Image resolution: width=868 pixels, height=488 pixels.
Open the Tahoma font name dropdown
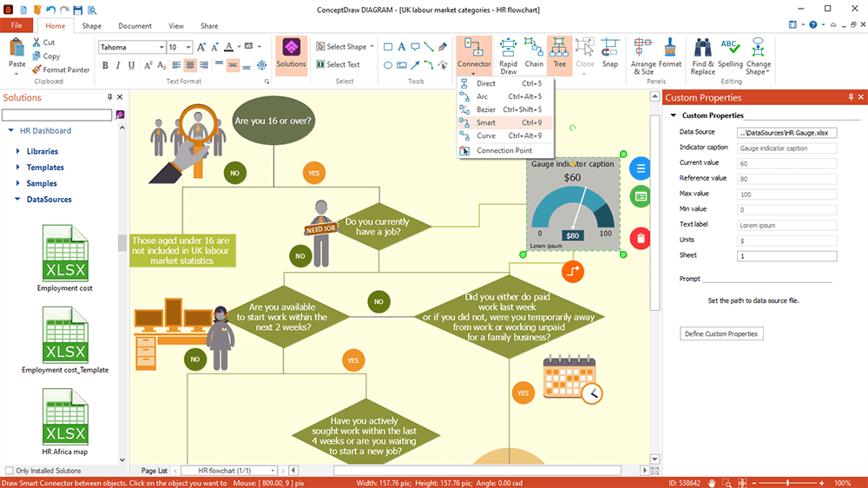pyautogui.click(x=161, y=47)
